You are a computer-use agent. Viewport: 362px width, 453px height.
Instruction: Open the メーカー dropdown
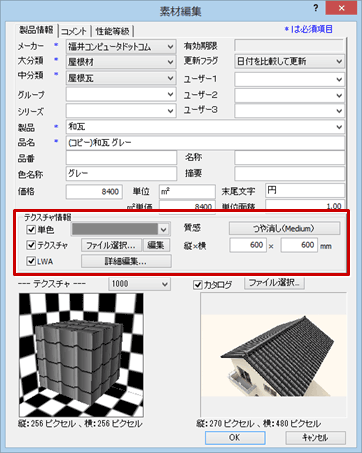121,47
